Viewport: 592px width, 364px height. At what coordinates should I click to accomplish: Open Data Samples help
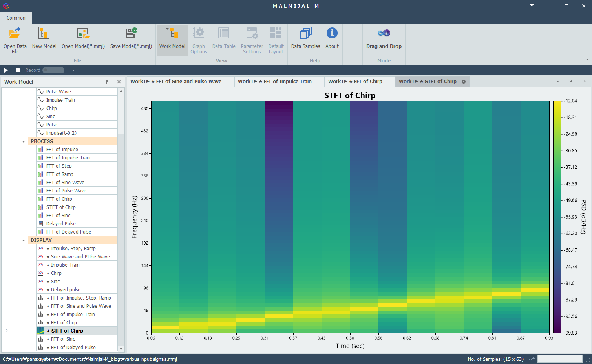(x=305, y=38)
